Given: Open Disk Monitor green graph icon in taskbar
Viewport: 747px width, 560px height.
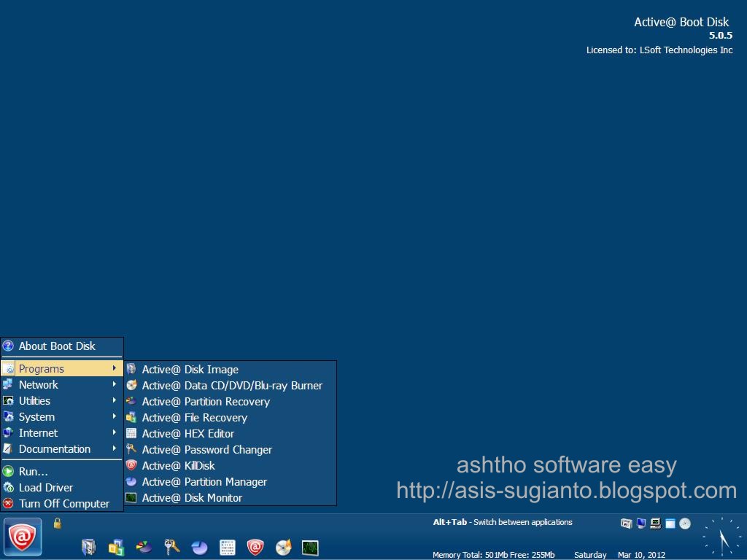Looking at the screenshot, I should [310, 548].
